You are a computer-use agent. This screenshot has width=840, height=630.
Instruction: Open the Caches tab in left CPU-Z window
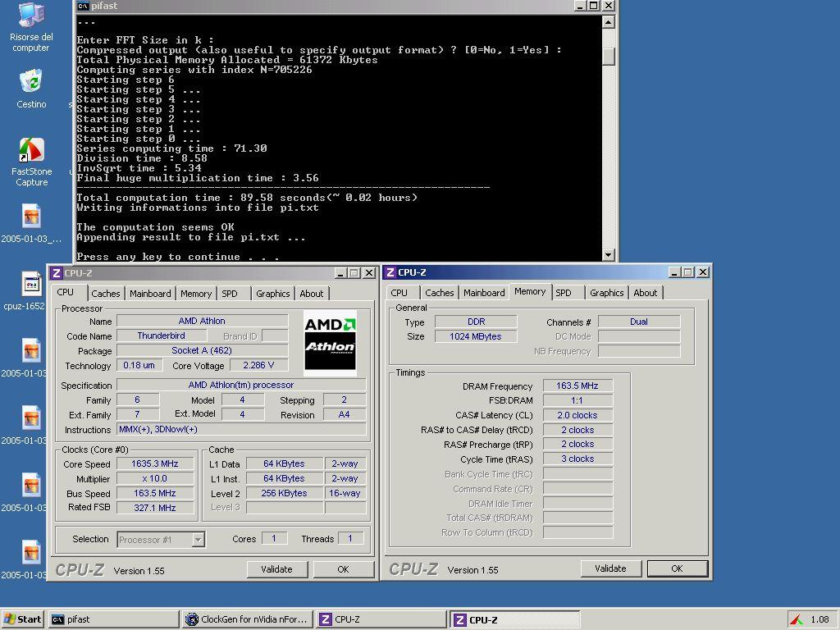coord(106,294)
